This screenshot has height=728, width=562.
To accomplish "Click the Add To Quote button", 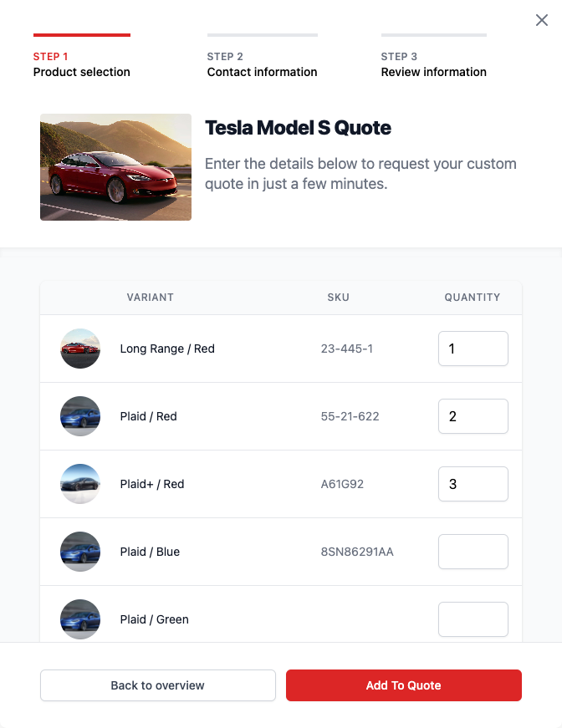I will pyautogui.click(x=404, y=685).
